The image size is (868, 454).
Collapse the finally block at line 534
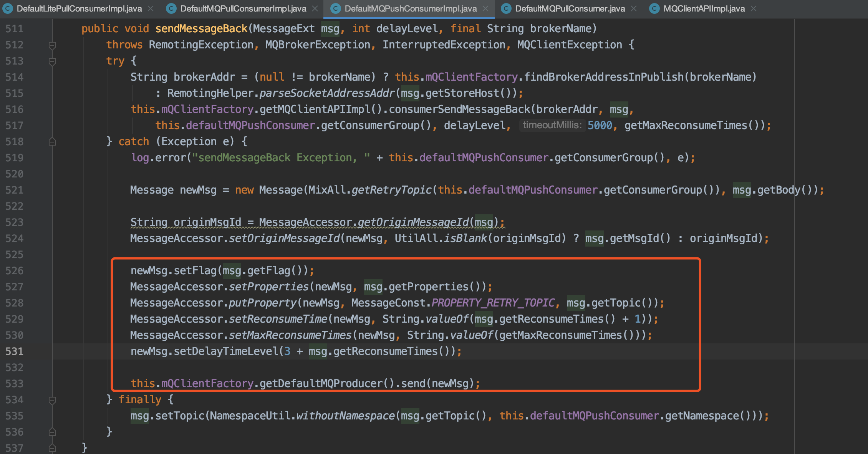click(52, 400)
